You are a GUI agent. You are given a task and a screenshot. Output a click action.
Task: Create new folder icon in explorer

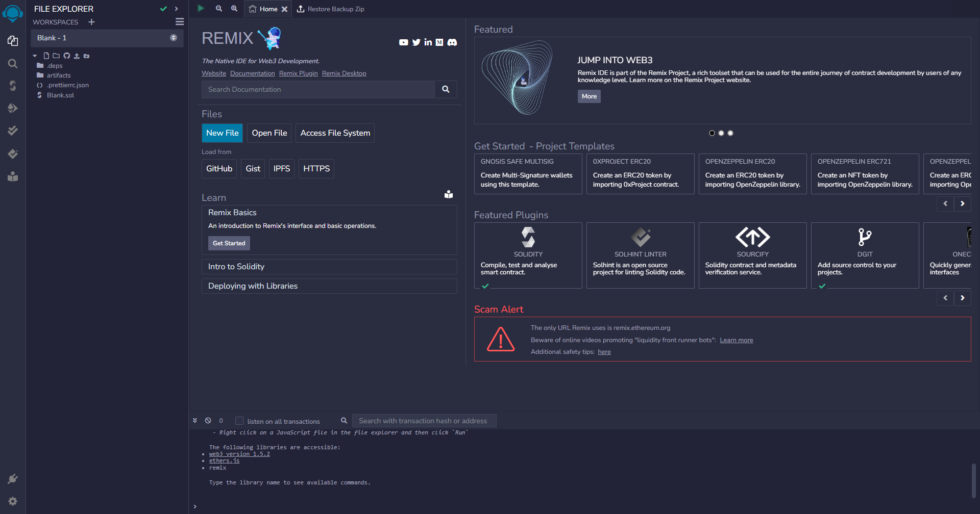[x=56, y=56]
